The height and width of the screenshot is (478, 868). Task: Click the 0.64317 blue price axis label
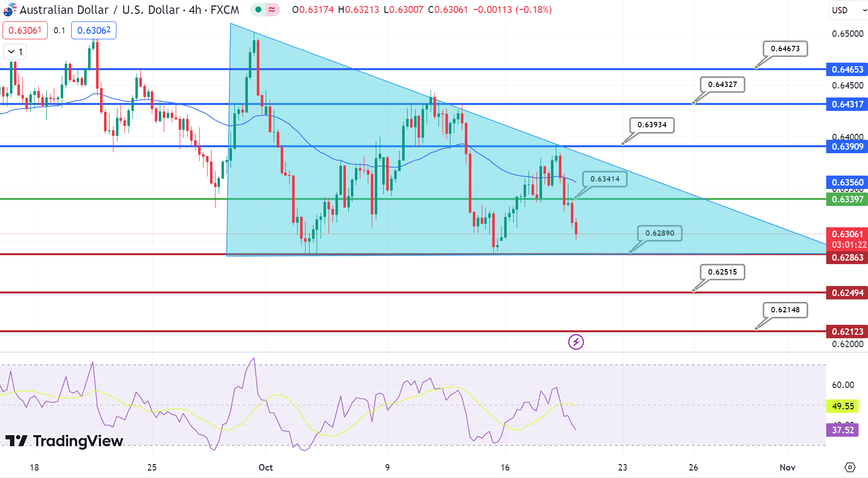pyautogui.click(x=847, y=104)
